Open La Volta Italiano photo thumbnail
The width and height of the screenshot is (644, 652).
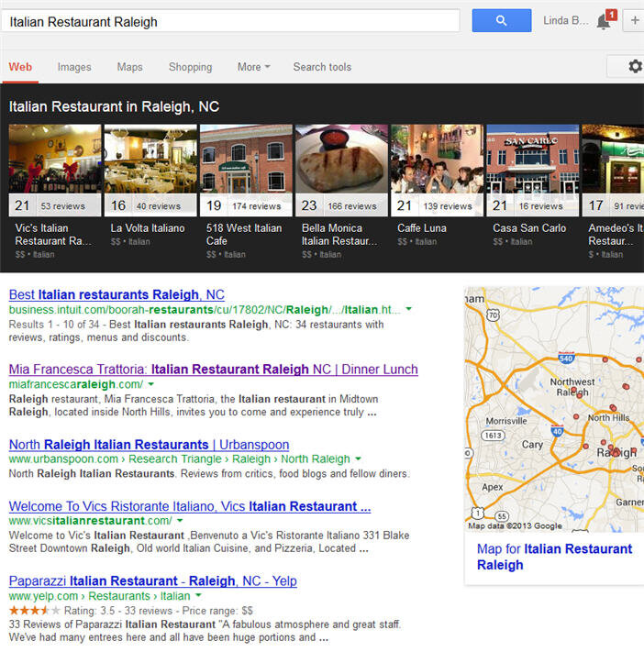click(150, 159)
